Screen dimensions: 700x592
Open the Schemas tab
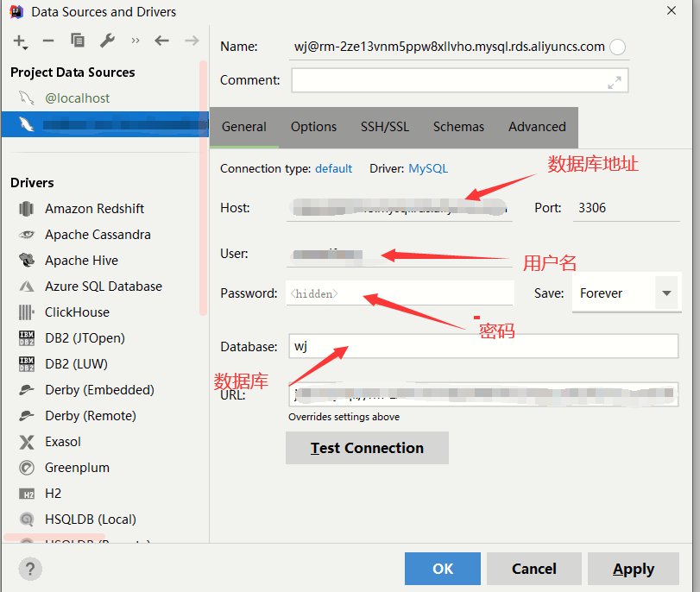[x=458, y=127]
